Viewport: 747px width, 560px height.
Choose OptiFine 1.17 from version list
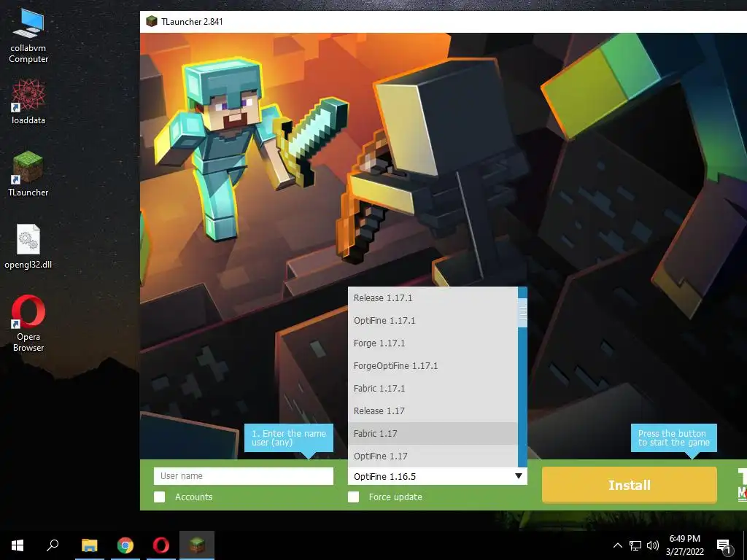tap(433, 456)
